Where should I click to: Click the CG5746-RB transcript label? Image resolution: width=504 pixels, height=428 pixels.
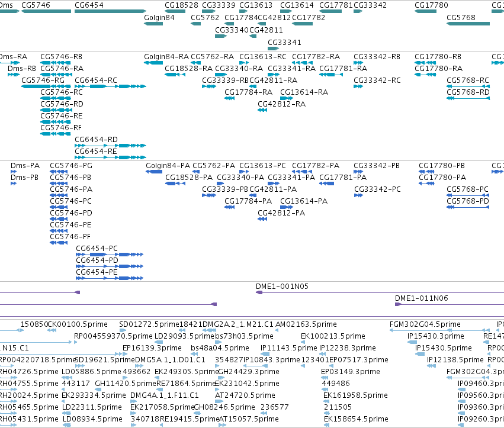point(62,57)
